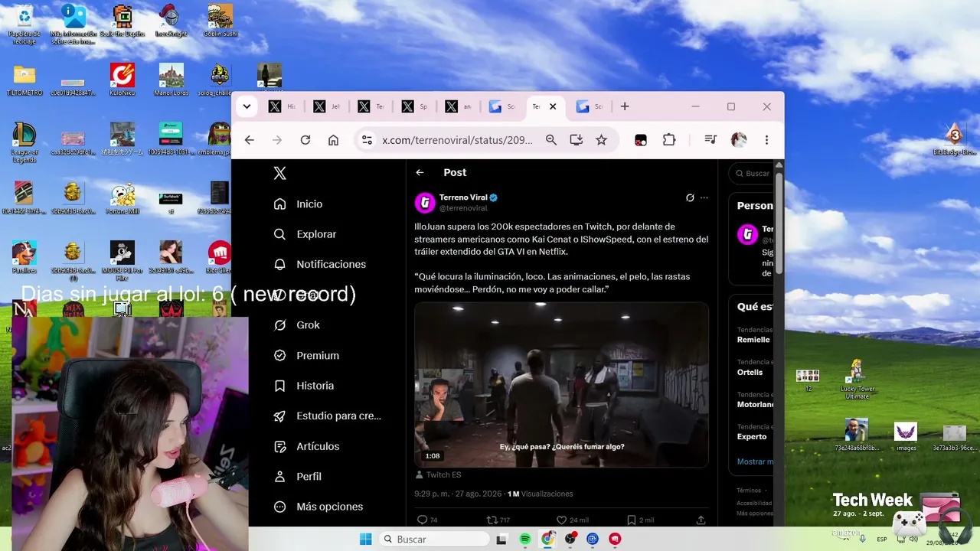Screen dimensions: 980x551
Task: Open the browser tab search dropdown
Action: pyautogui.click(x=247, y=106)
